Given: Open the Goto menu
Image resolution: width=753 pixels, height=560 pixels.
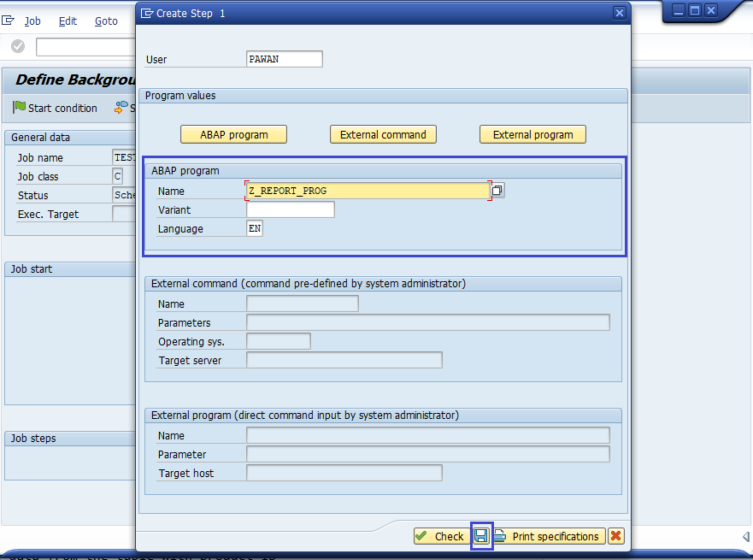Looking at the screenshot, I should tap(106, 21).
